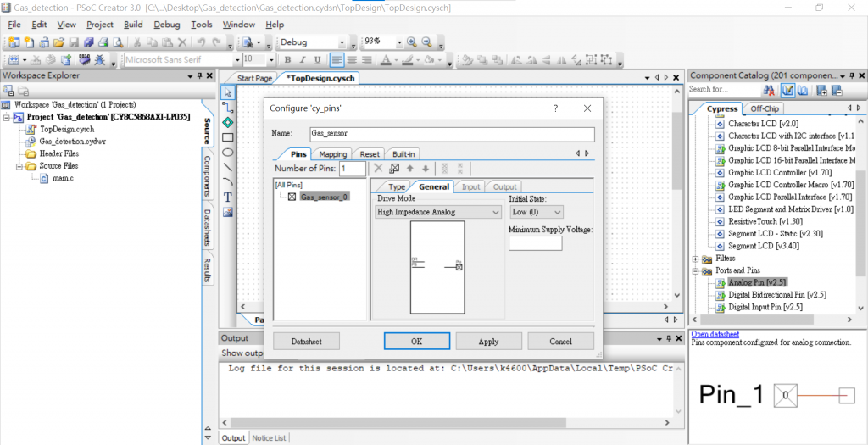Select the image insert tool

(227, 212)
